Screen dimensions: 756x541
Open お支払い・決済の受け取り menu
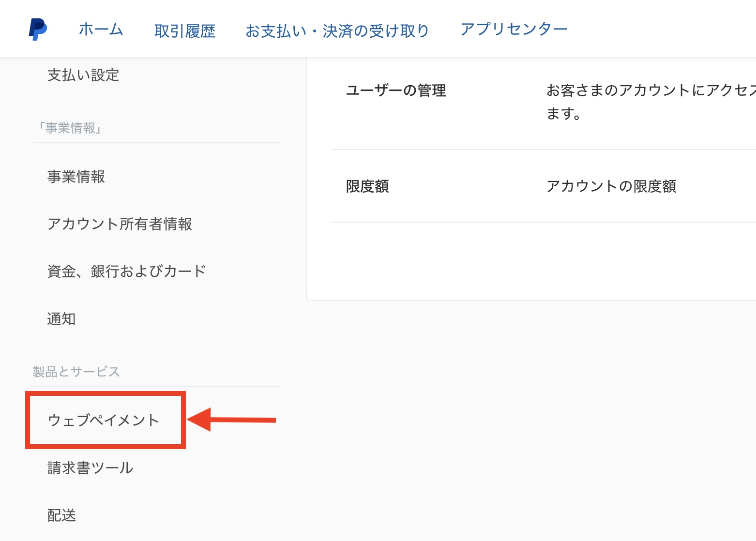click(337, 31)
